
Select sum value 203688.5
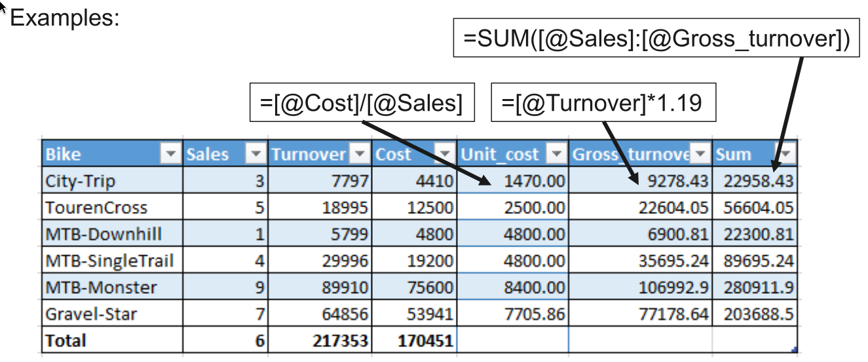point(754,314)
